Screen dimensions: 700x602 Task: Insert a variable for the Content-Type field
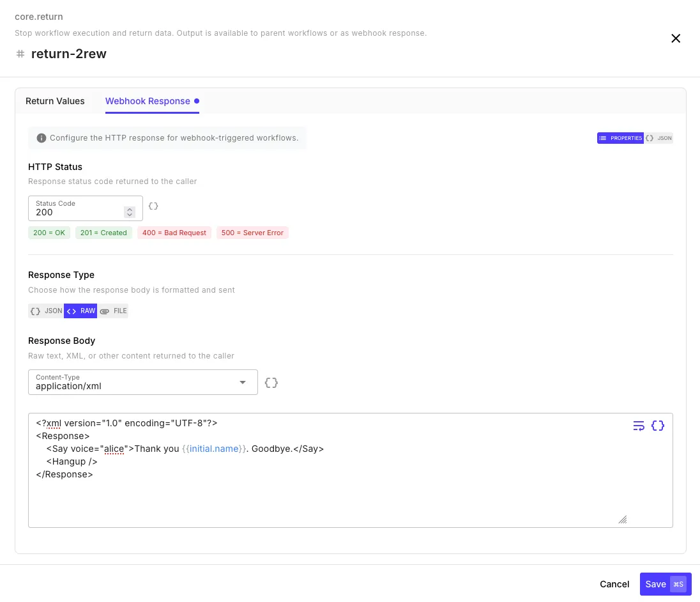point(271,382)
